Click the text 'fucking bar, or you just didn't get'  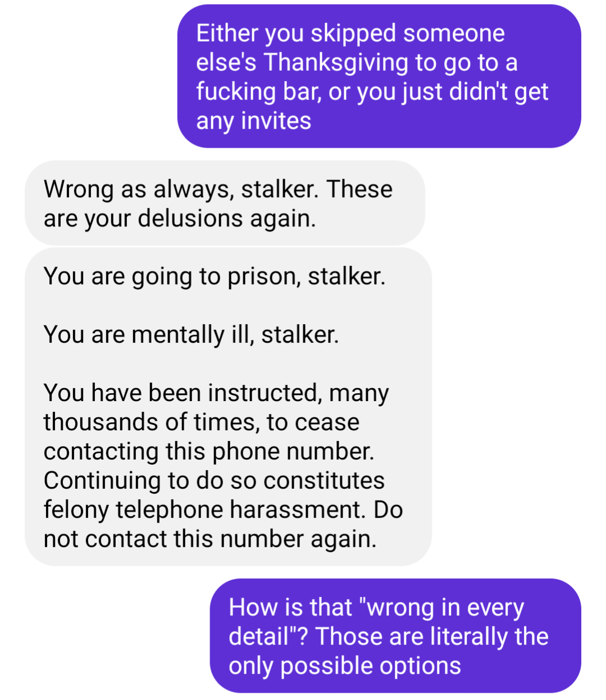coord(372,92)
